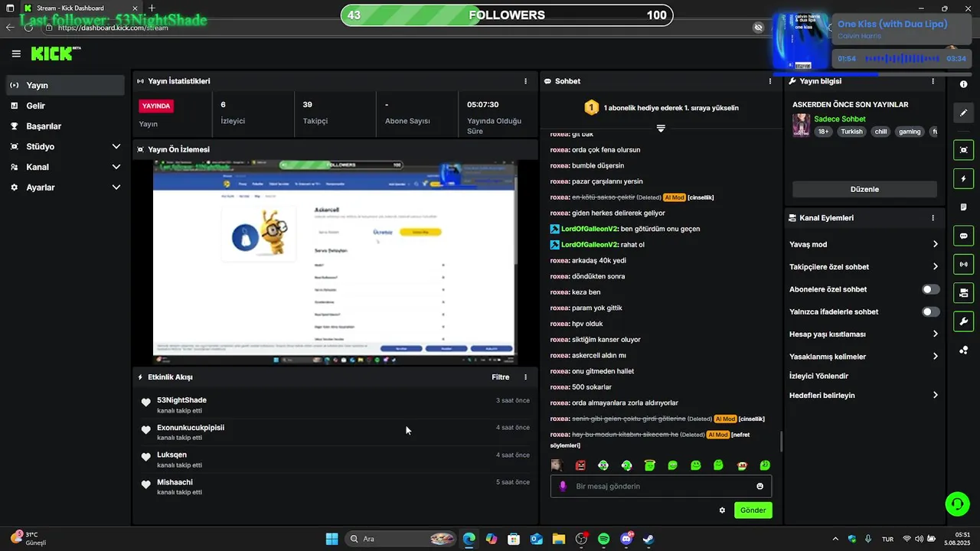
Task: Insert the angry red face emote
Action: [x=580, y=465]
